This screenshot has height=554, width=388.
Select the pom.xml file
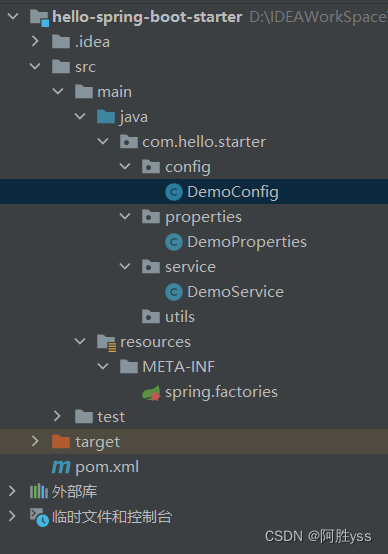point(107,467)
